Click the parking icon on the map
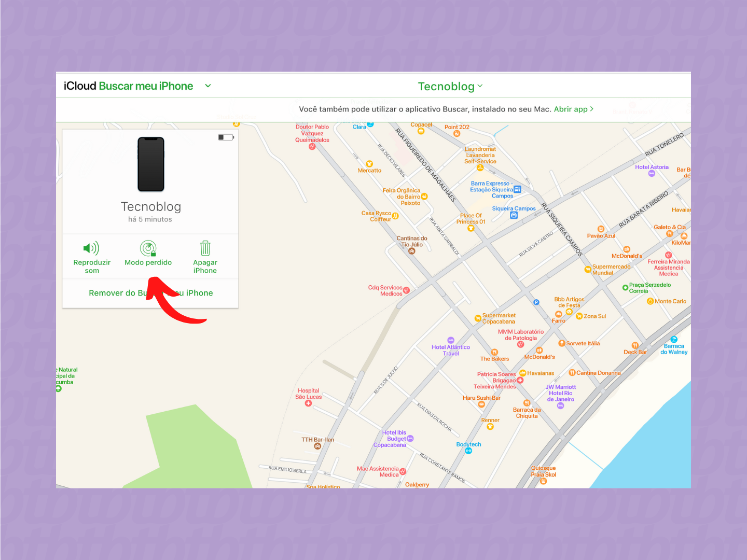747x560 pixels. [x=535, y=302]
